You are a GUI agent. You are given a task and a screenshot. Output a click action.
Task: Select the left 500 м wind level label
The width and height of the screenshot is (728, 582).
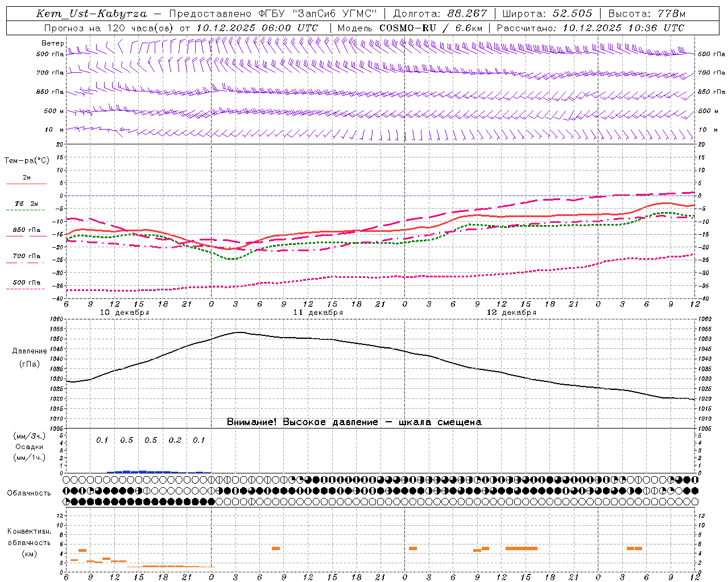pos(55,111)
